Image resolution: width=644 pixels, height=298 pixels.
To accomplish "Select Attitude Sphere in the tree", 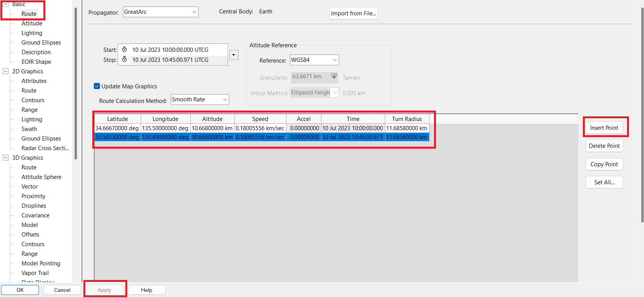I will [x=42, y=177].
